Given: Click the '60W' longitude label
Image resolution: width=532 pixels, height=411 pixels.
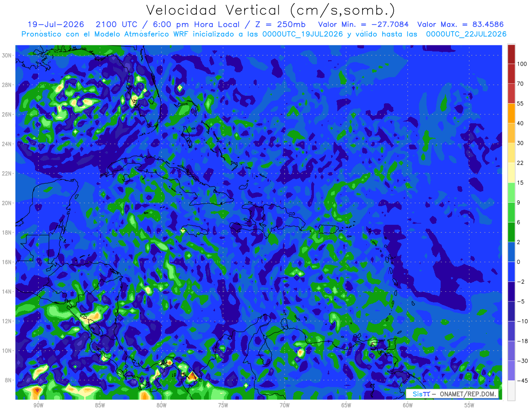Looking at the screenshot, I should click(x=408, y=405).
